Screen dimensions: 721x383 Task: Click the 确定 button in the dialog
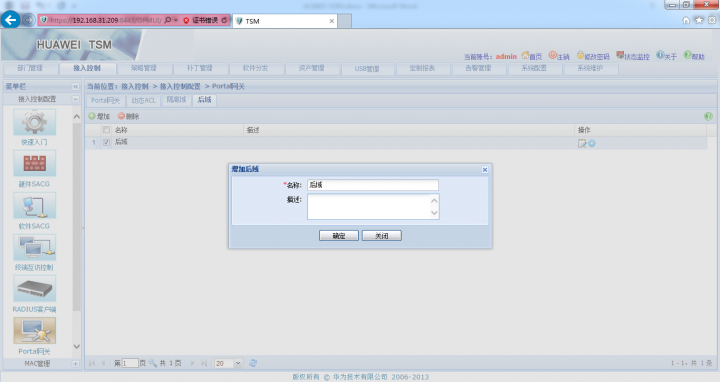(339, 236)
